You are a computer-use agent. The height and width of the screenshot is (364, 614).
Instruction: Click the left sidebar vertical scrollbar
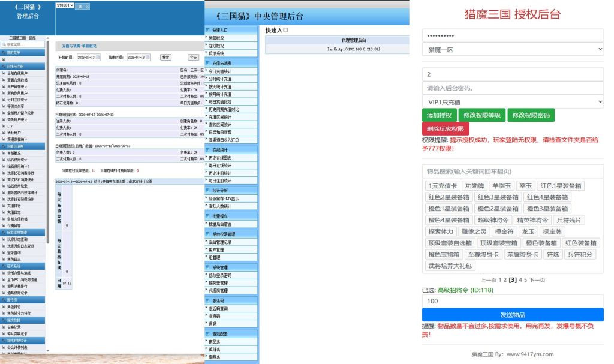(x=48, y=141)
